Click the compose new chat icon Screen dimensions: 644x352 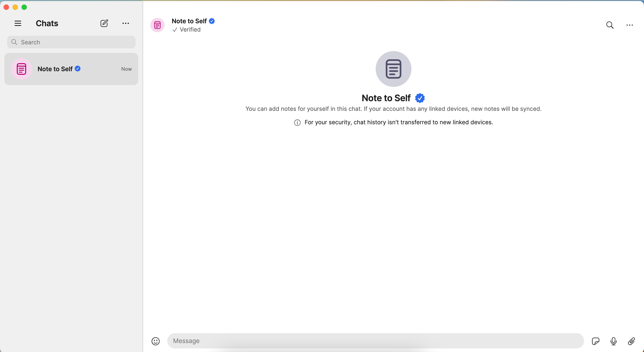pos(104,24)
